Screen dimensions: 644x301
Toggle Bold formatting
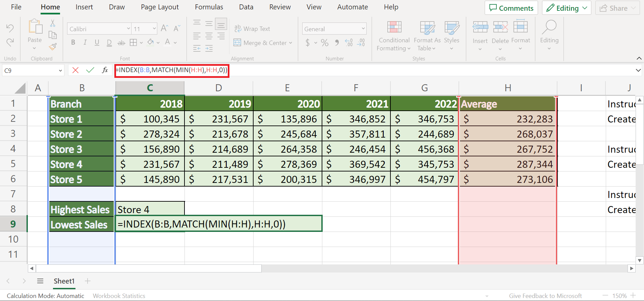click(73, 42)
